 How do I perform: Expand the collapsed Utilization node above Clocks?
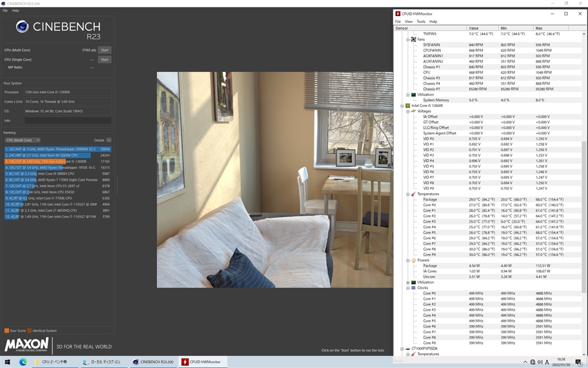408,282
